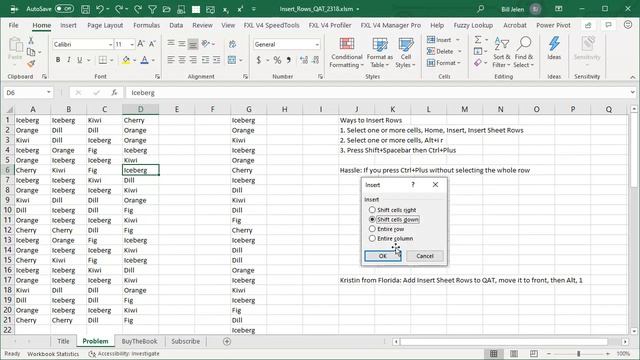
Task: Add a new sheet with plus icon
Action: [227, 341]
